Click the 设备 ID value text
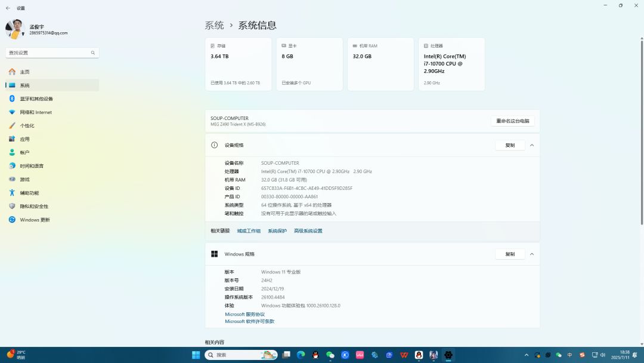644x363 pixels. click(x=307, y=188)
